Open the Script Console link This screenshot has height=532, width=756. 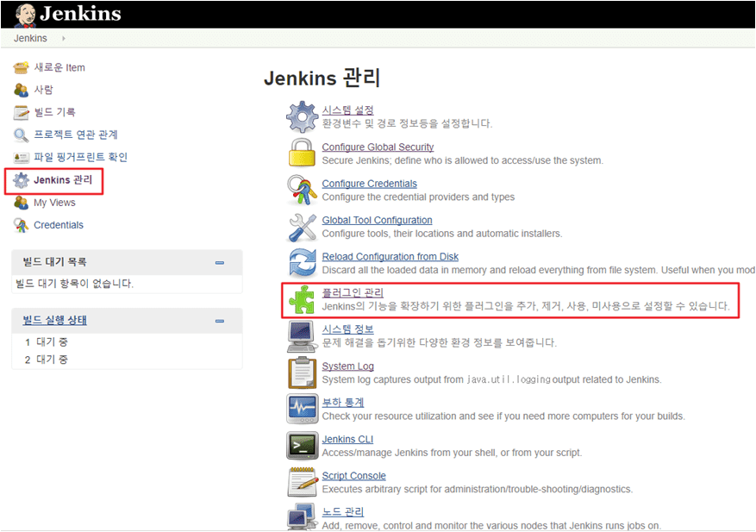[x=354, y=476]
